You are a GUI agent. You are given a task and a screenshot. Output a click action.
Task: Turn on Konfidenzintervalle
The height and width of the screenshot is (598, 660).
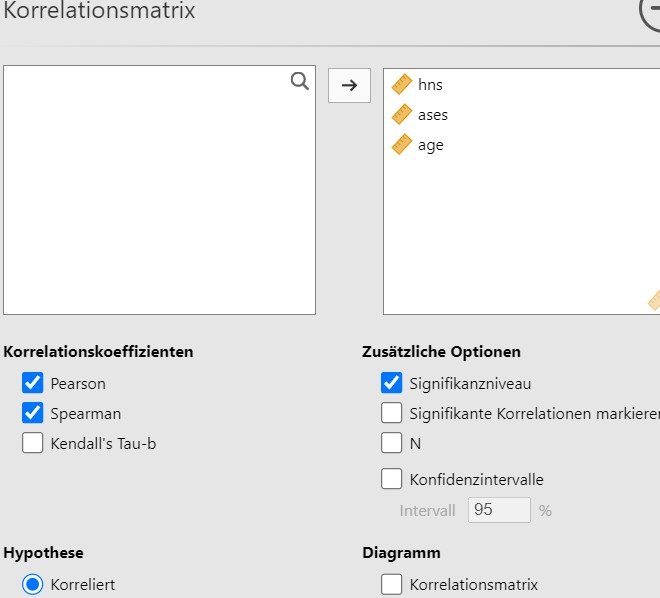(391, 479)
